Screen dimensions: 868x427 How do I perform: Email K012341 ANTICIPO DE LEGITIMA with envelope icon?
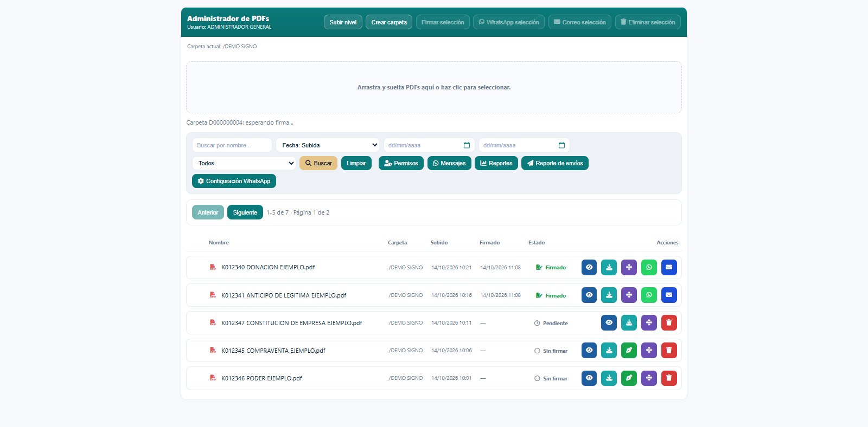click(669, 295)
